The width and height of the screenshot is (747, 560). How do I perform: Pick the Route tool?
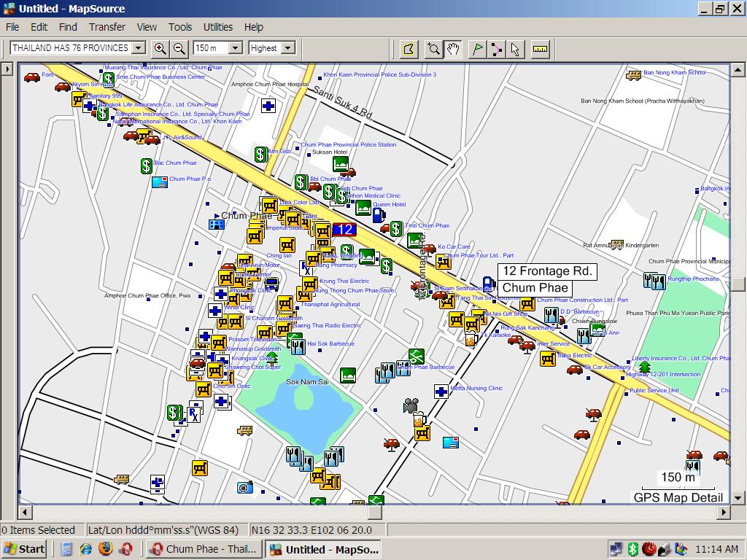click(496, 49)
